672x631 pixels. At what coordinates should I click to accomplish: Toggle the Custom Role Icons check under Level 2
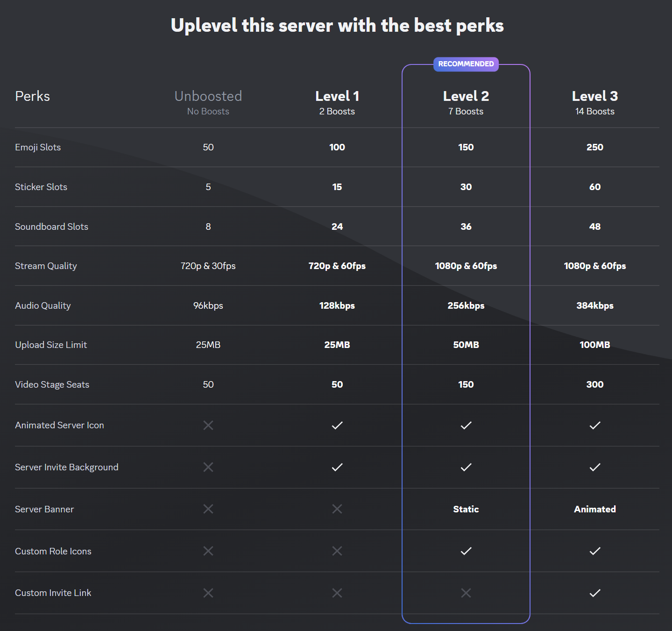[466, 551]
